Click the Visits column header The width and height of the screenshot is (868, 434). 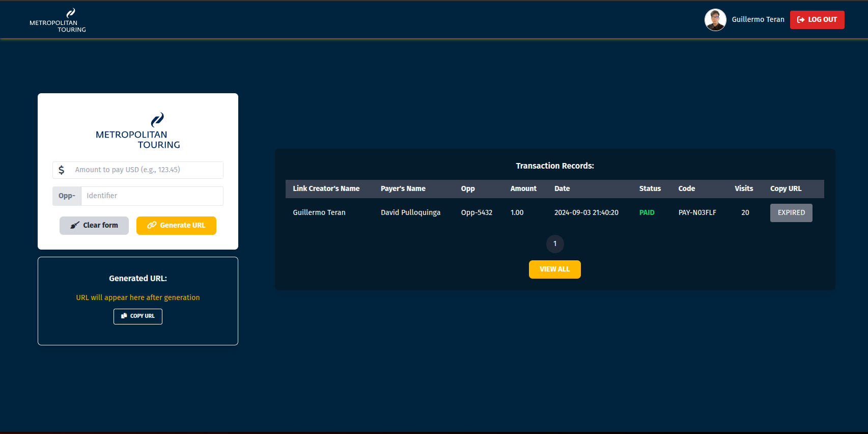744,188
